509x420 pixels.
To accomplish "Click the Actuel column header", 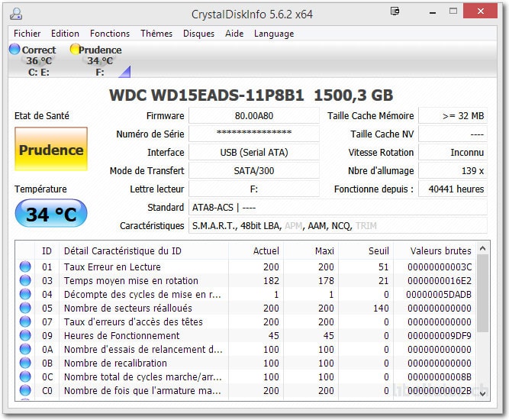I will [x=256, y=250].
